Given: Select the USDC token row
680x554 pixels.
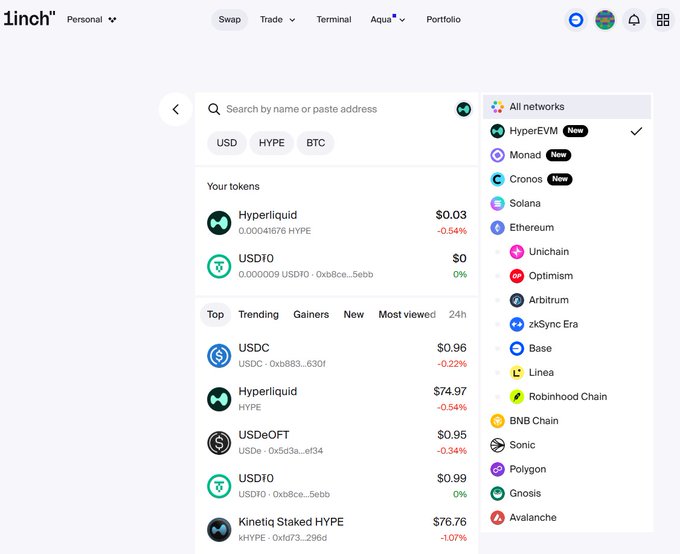Looking at the screenshot, I should tap(337, 355).
